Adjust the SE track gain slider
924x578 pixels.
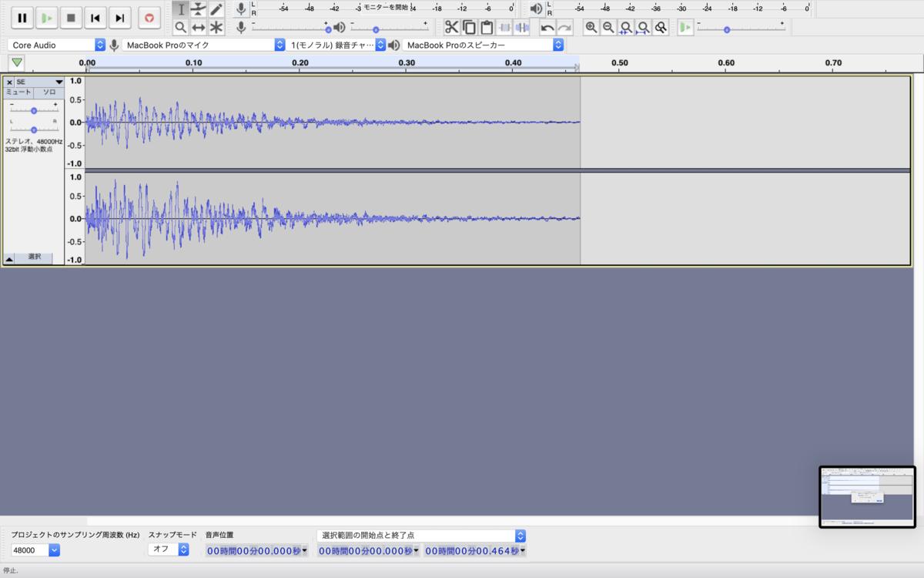[32, 109]
